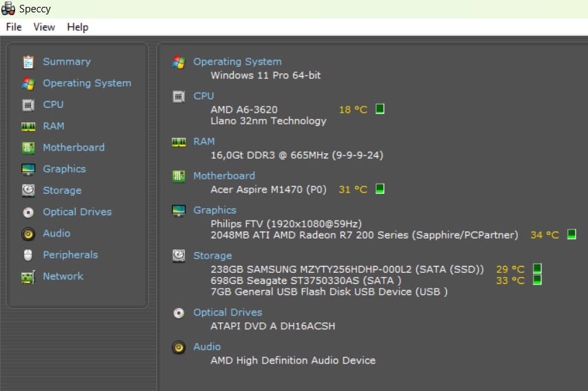View Optical Drives details from sidebar
The image size is (588, 391).
pyautogui.click(x=77, y=212)
